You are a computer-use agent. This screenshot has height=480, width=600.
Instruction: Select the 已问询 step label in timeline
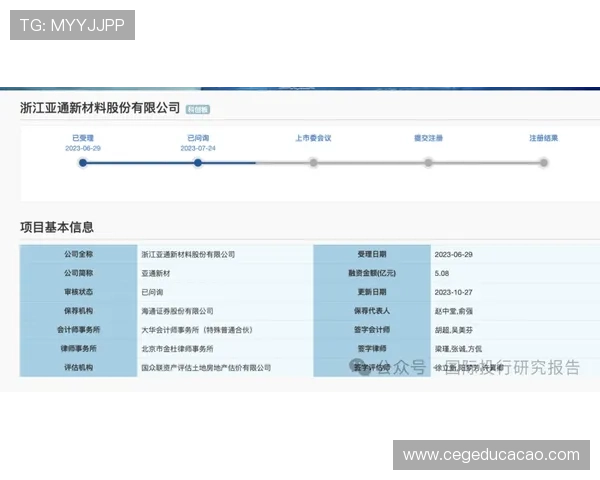198,138
